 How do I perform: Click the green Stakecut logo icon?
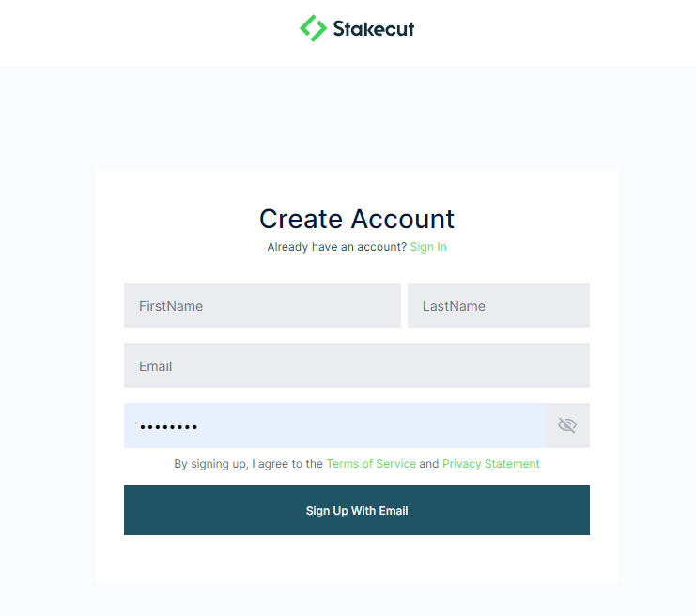(x=313, y=28)
